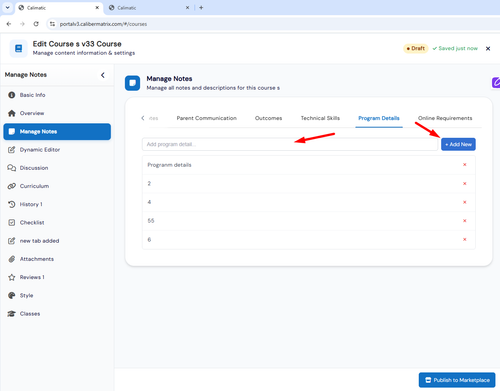Viewport: 500px width, 391px height.
Task: Close the Edit Course panel
Action: [488, 49]
